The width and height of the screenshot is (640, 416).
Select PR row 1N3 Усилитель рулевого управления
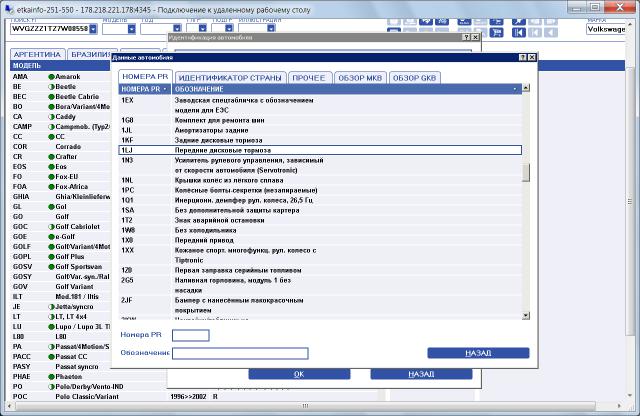click(320, 165)
